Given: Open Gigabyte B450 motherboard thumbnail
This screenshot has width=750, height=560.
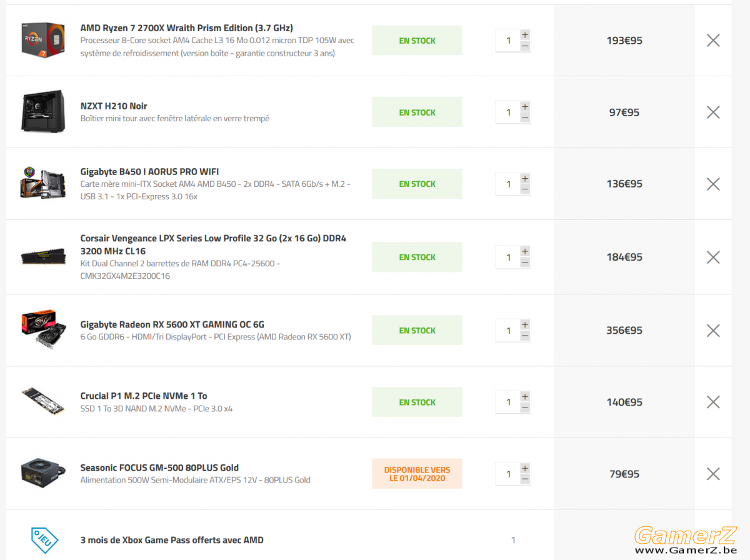Looking at the screenshot, I should coord(43,184).
